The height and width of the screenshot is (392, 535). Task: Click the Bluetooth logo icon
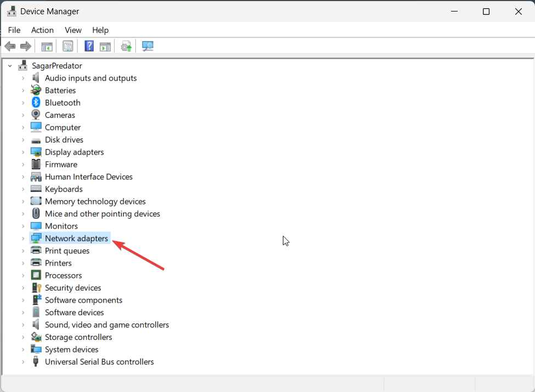(36, 103)
